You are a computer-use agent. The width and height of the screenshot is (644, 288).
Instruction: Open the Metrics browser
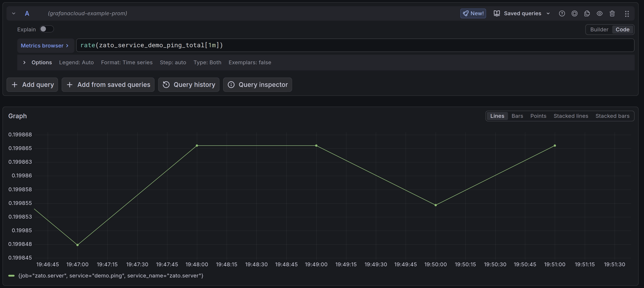click(45, 45)
